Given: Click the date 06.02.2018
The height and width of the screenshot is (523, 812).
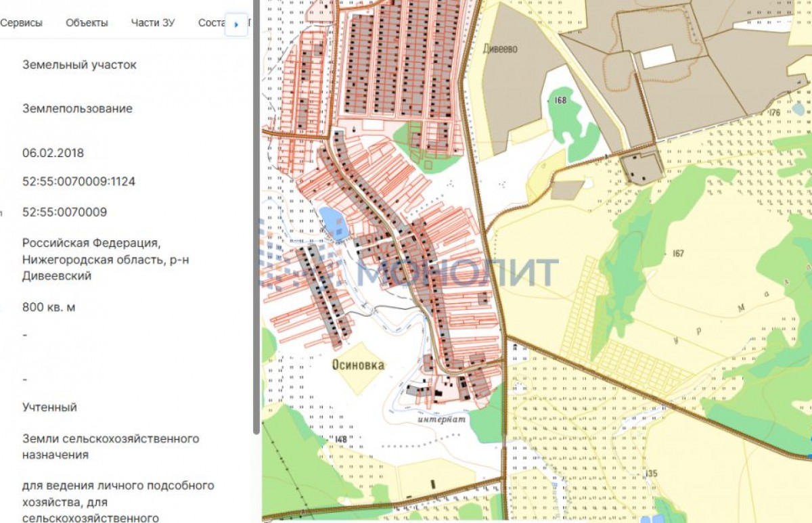Looking at the screenshot, I should tap(53, 153).
